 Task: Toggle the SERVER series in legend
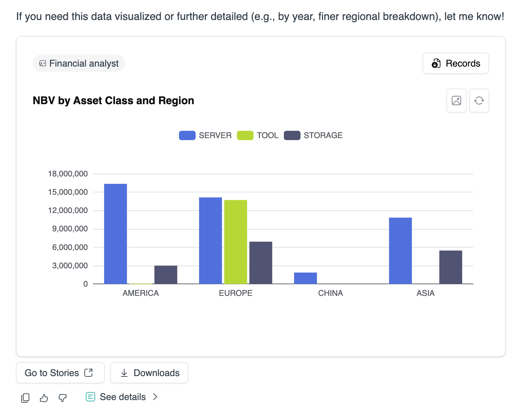click(x=215, y=135)
